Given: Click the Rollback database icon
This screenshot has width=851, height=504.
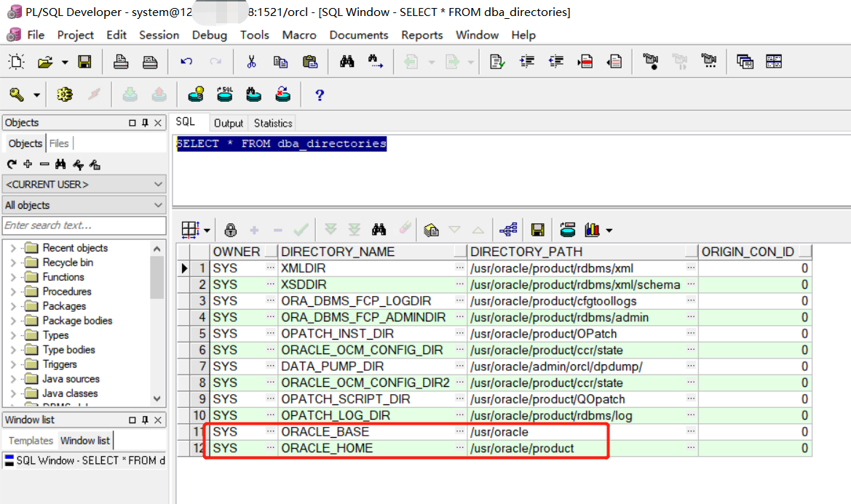Looking at the screenshot, I should click(159, 95).
